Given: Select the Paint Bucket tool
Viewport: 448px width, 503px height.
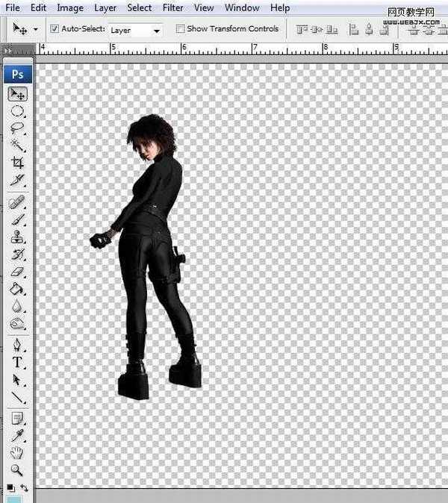Looking at the screenshot, I should 17,289.
